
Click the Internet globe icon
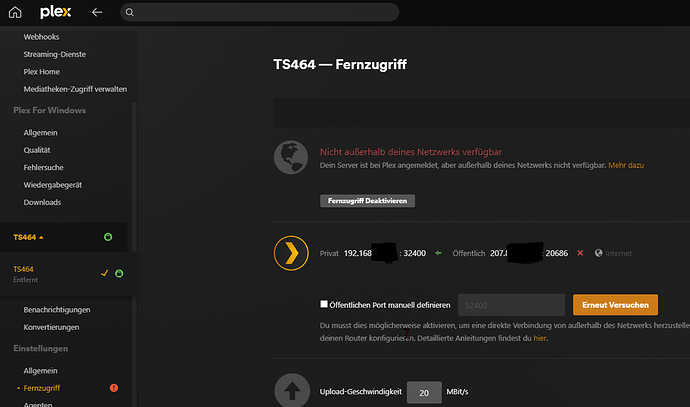pyautogui.click(x=598, y=253)
